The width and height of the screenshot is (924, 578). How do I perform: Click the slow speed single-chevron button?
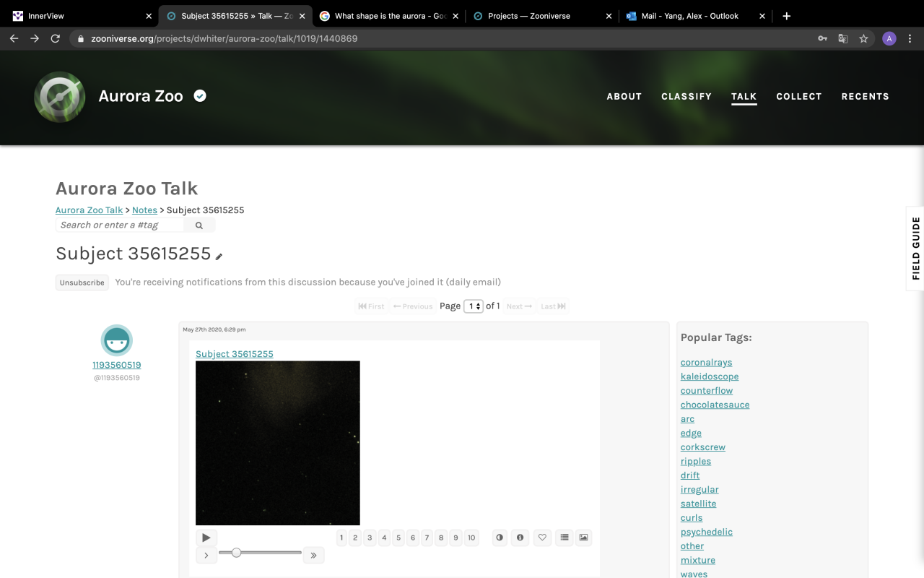point(206,556)
